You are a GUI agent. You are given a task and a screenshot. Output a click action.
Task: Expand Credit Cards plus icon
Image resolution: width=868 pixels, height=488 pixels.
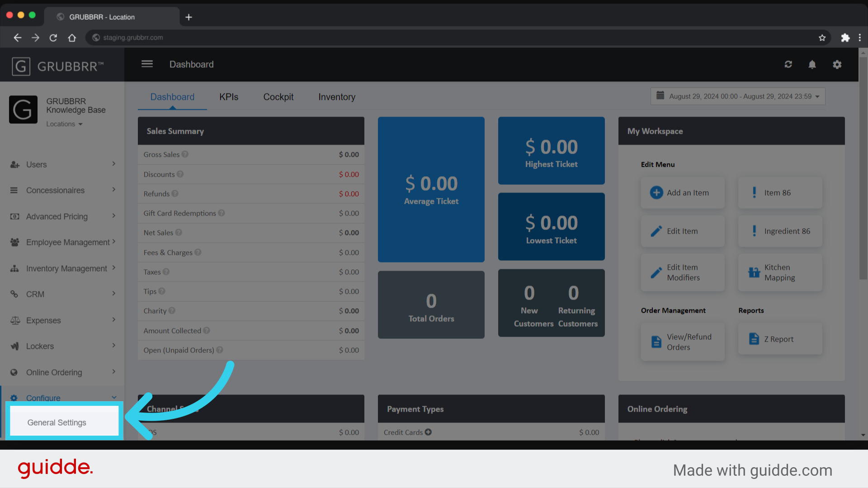point(428,432)
